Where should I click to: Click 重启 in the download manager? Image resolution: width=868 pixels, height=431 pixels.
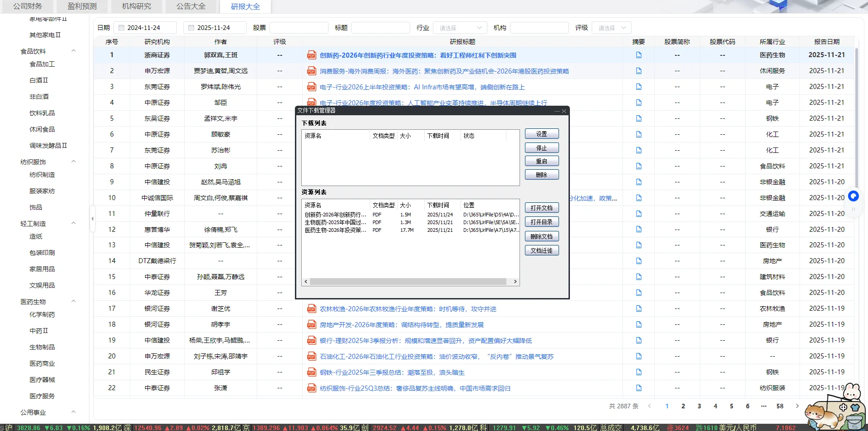click(x=542, y=161)
